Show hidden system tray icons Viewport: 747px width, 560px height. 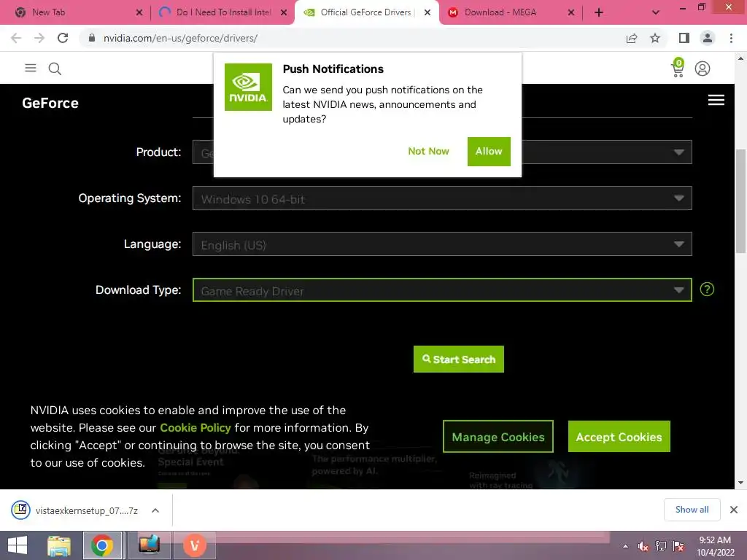coord(625,546)
